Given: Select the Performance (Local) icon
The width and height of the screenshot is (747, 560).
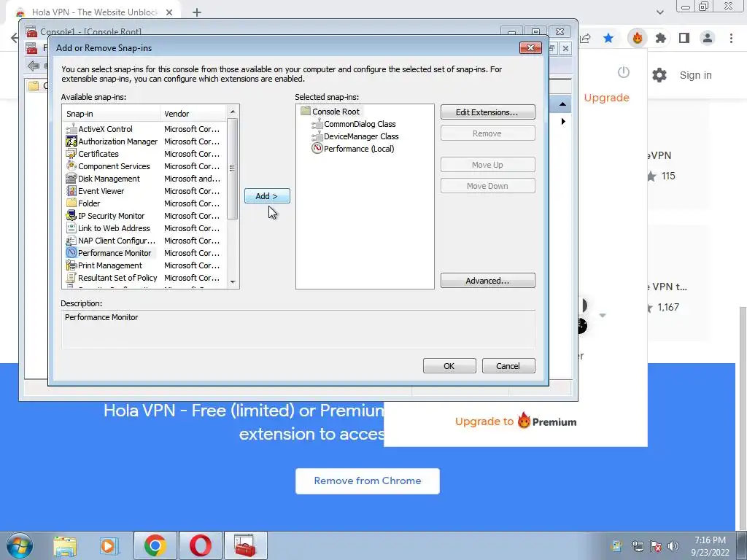Looking at the screenshot, I should click(317, 149).
